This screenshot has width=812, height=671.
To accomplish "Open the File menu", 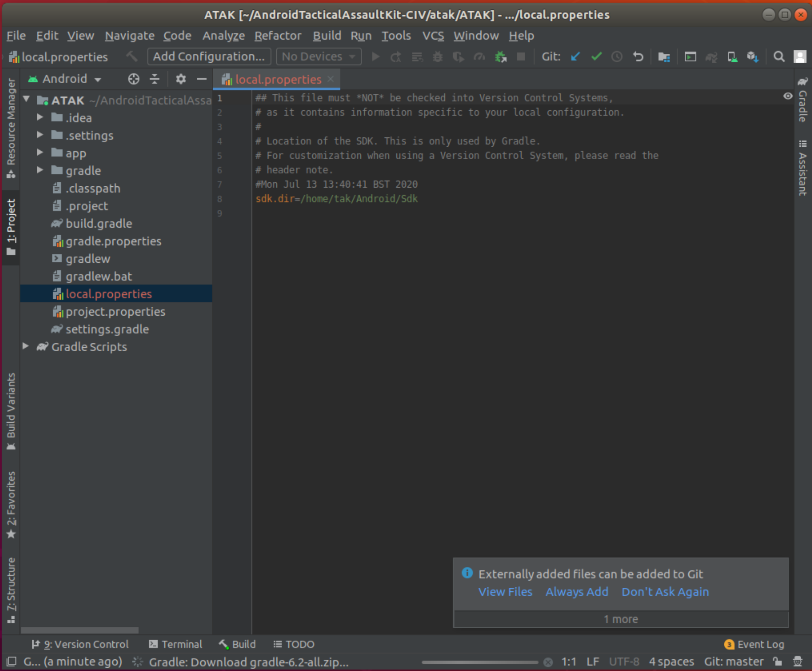I will pyautogui.click(x=16, y=36).
